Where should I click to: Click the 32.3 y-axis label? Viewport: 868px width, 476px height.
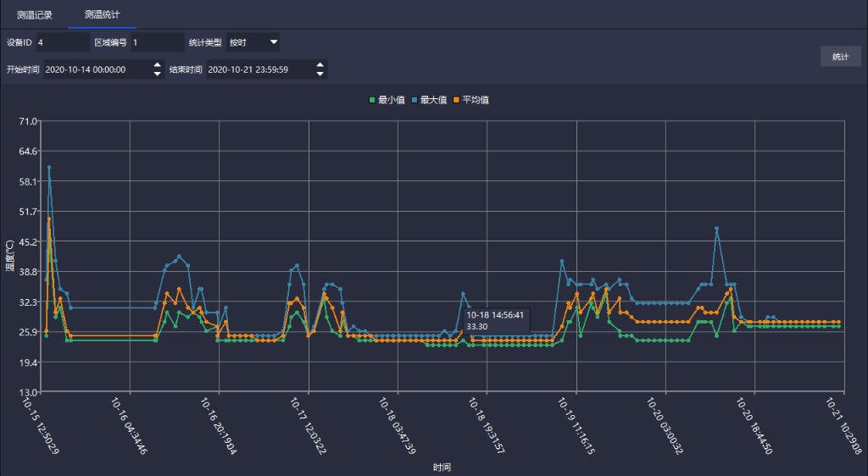(28, 302)
